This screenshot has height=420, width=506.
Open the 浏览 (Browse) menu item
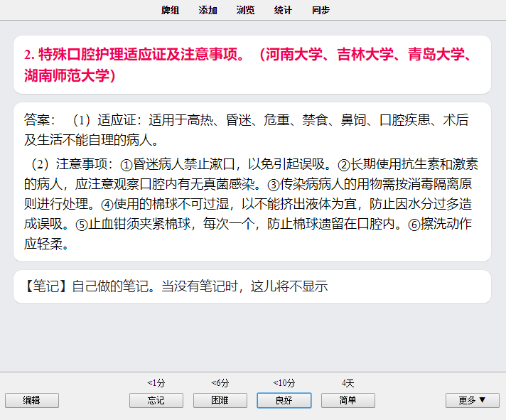pos(245,10)
